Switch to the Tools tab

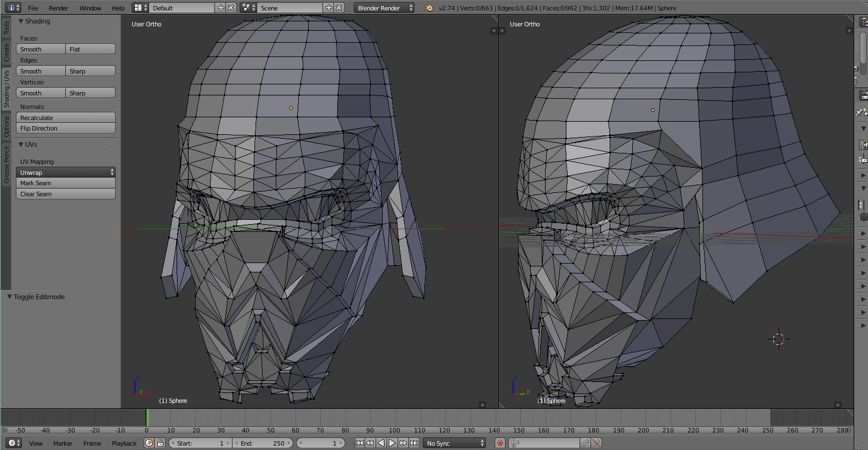(6, 28)
